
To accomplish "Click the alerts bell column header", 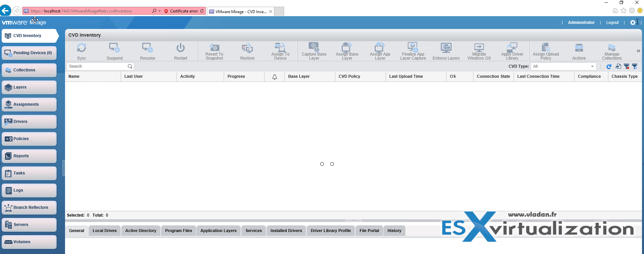I will 275,77.
